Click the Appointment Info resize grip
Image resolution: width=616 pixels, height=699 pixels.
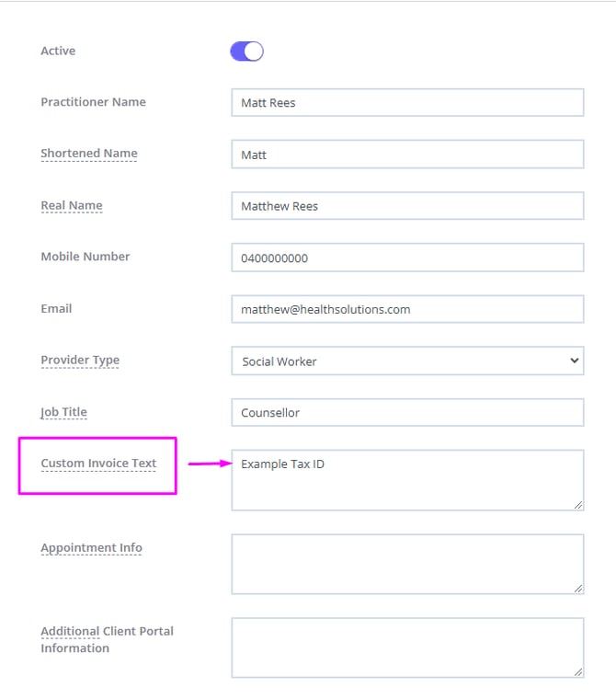pos(578,588)
